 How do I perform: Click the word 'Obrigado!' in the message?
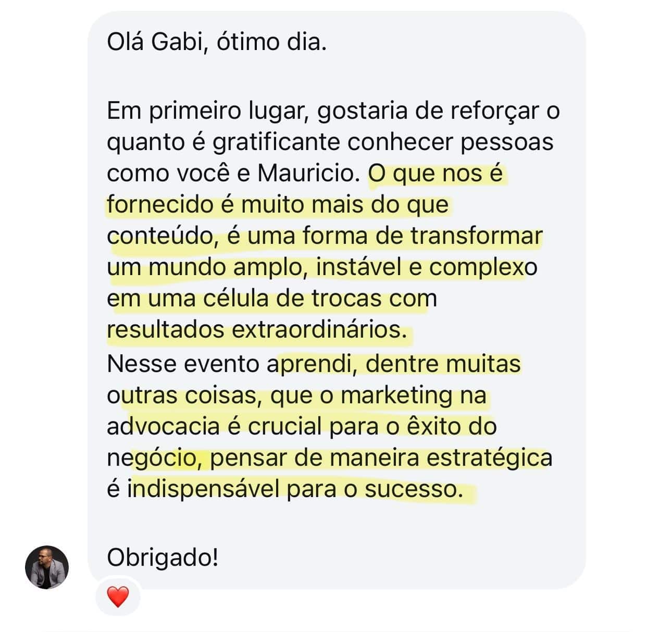(163, 558)
